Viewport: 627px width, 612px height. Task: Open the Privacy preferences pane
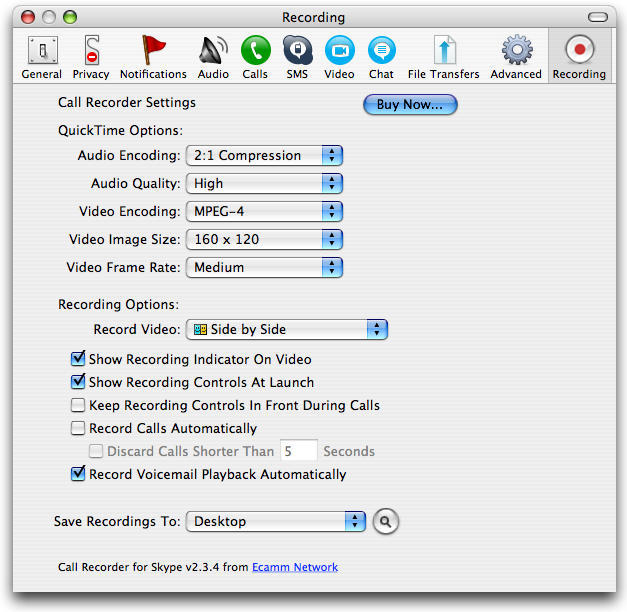coord(91,57)
